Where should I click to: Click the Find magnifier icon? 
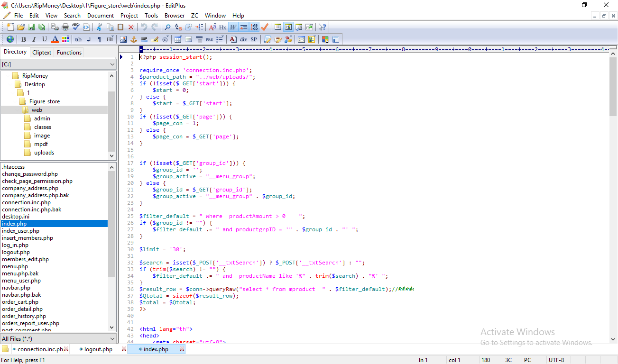pos(167,27)
